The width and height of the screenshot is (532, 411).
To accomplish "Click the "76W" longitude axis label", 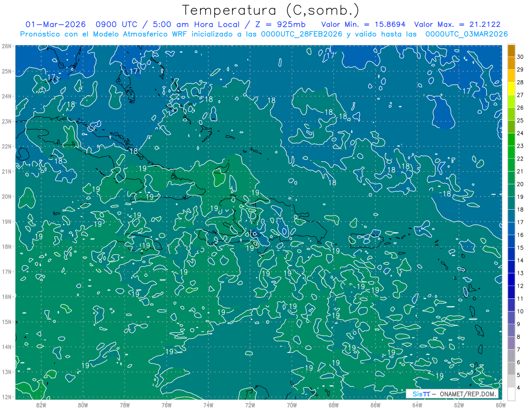I will tap(166, 405).
